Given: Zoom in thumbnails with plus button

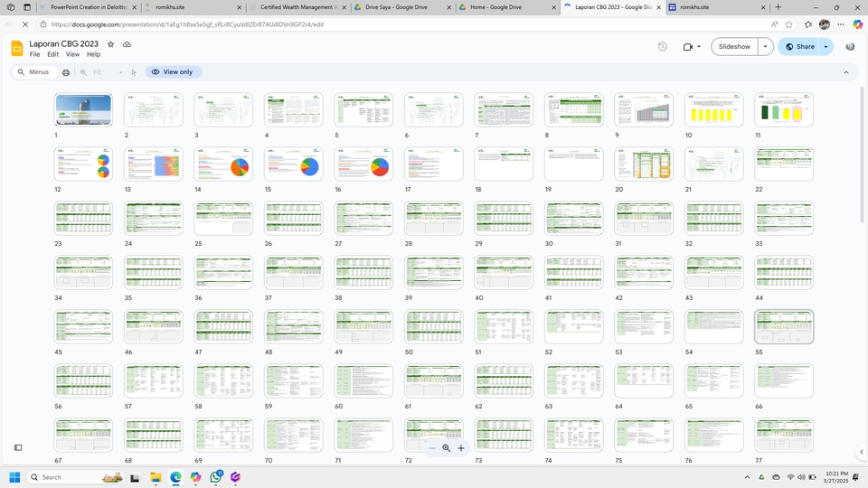Looking at the screenshot, I should (461, 448).
